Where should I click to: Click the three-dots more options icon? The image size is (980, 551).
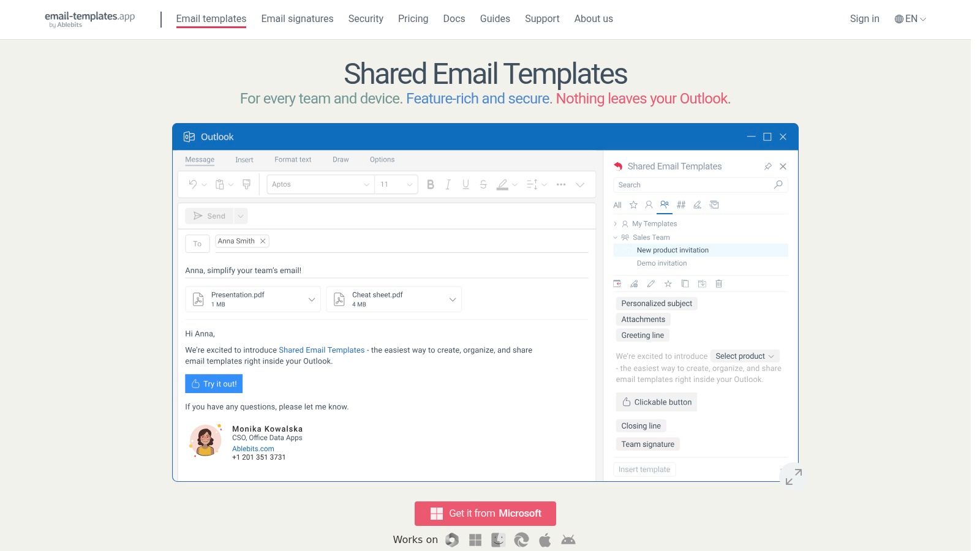coord(561,184)
